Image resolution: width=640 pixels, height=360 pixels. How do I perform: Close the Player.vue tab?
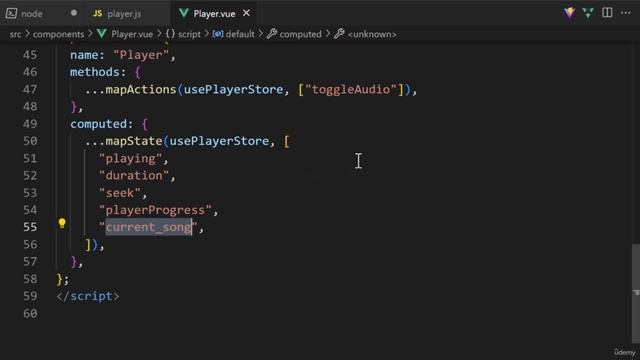click(x=246, y=13)
